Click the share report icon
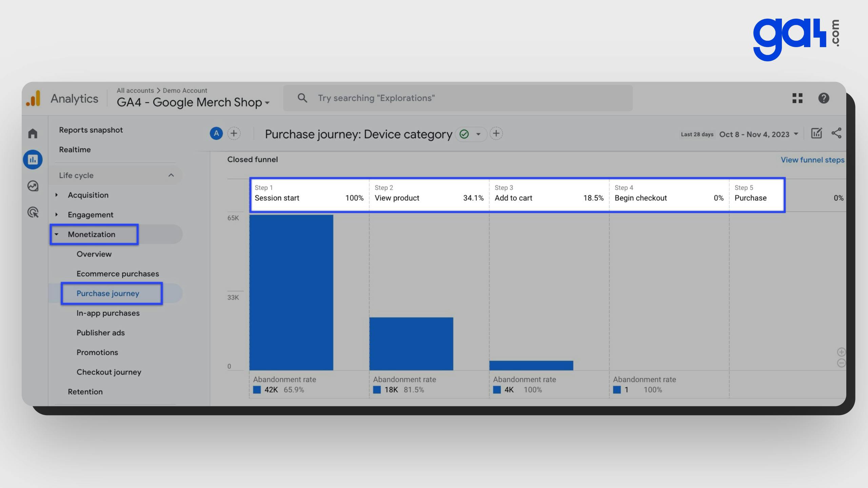Screen dimensions: 868x488 coord(837,133)
